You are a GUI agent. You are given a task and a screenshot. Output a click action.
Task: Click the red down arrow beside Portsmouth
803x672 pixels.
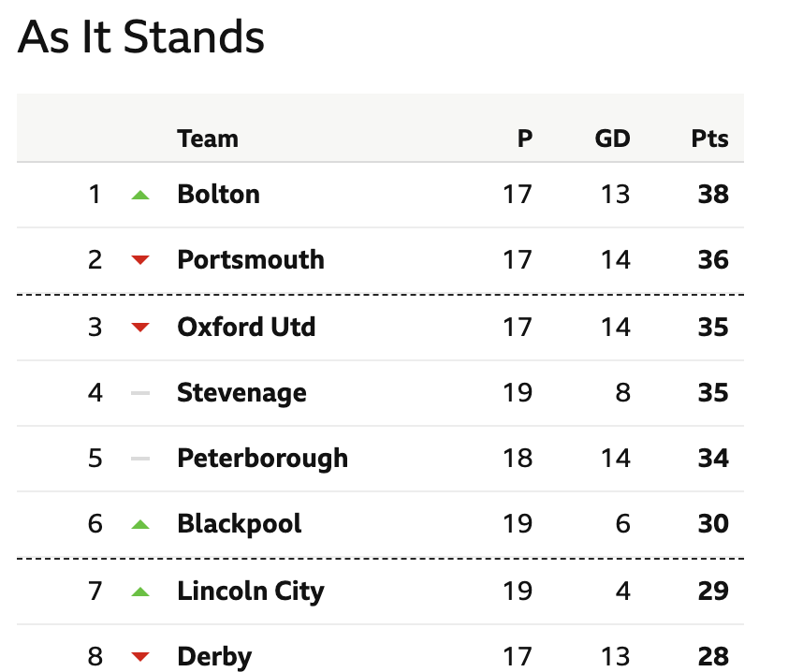click(x=140, y=260)
